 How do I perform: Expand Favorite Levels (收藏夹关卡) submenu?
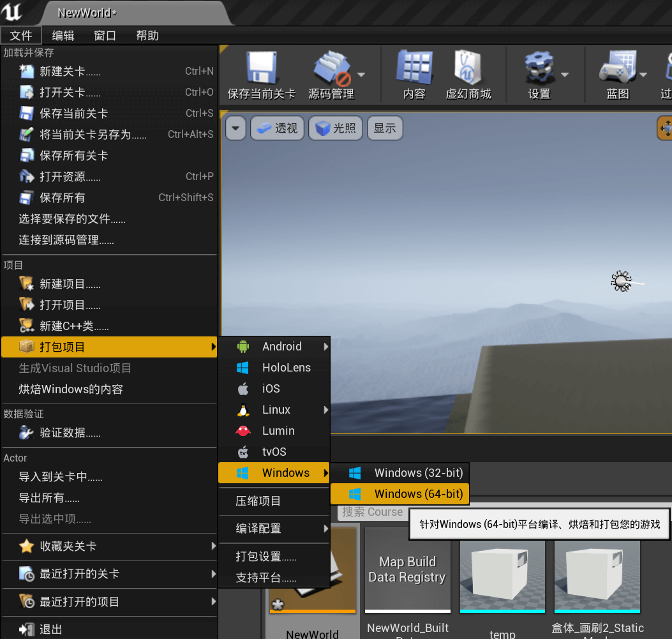tap(109, 546)
